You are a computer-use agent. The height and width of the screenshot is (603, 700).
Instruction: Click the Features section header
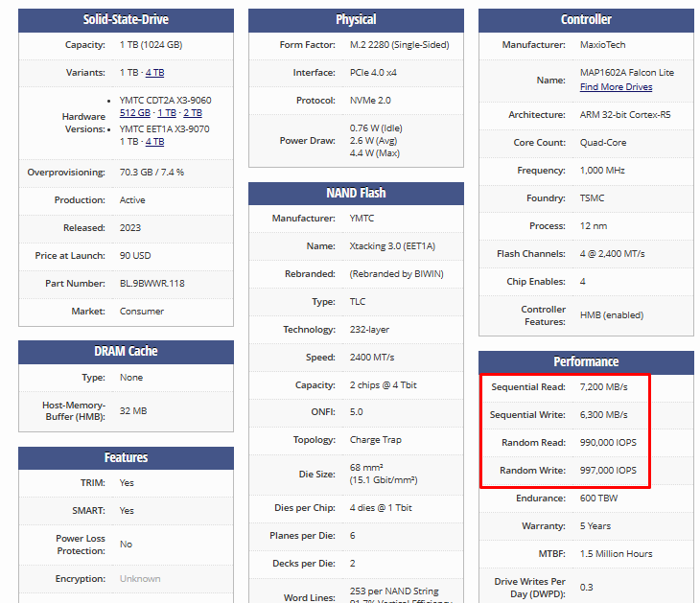126,458
